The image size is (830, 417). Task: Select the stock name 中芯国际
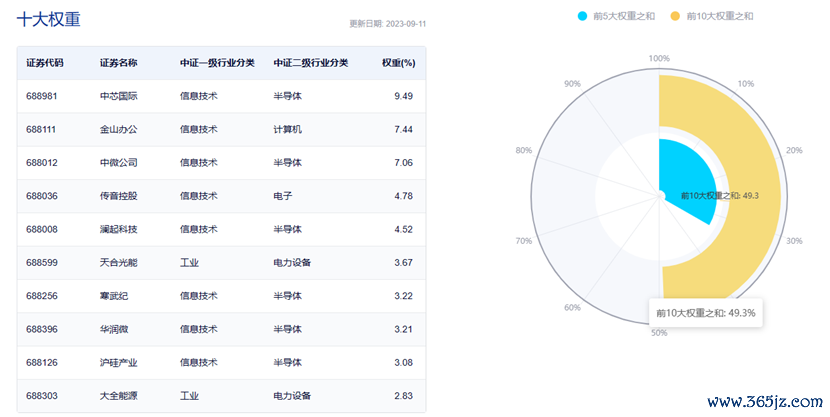[119, 96]
